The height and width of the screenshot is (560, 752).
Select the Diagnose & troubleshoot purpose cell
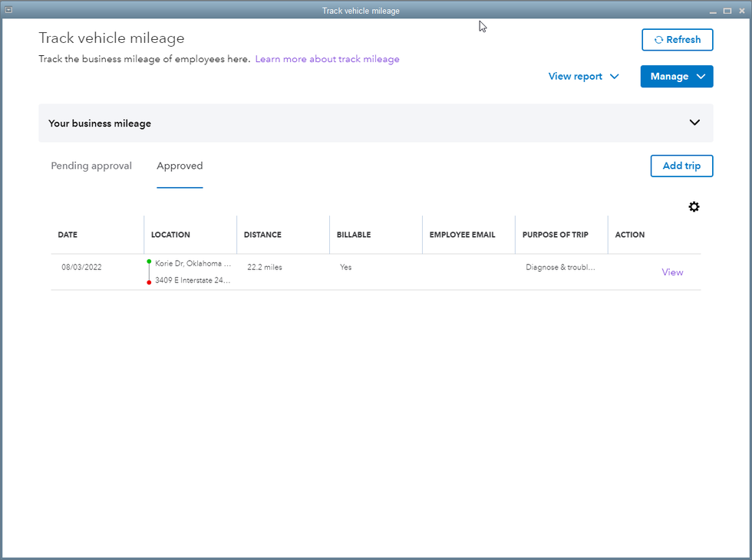(x=560, y=268)
